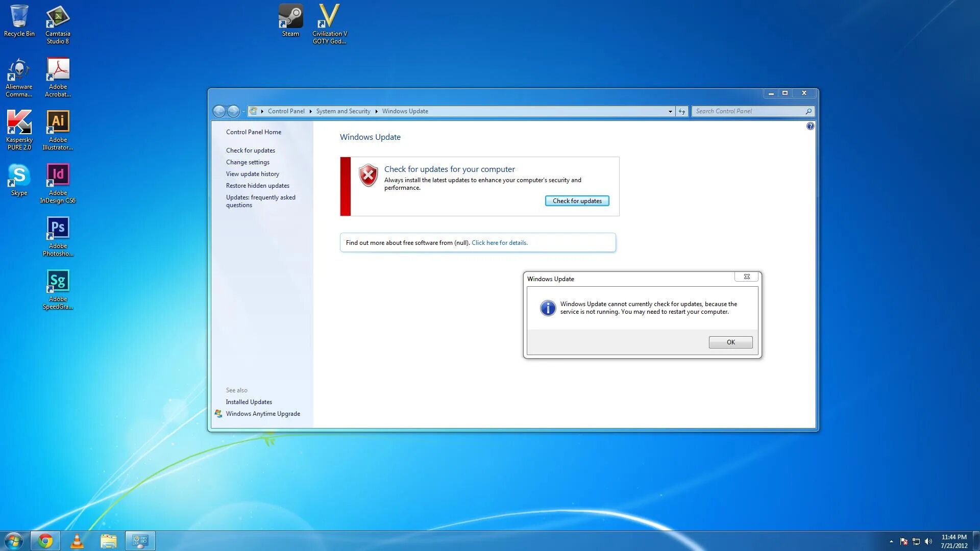
Task: Expand the System and Security breadcrumb arrow
Action: (376, 111)
